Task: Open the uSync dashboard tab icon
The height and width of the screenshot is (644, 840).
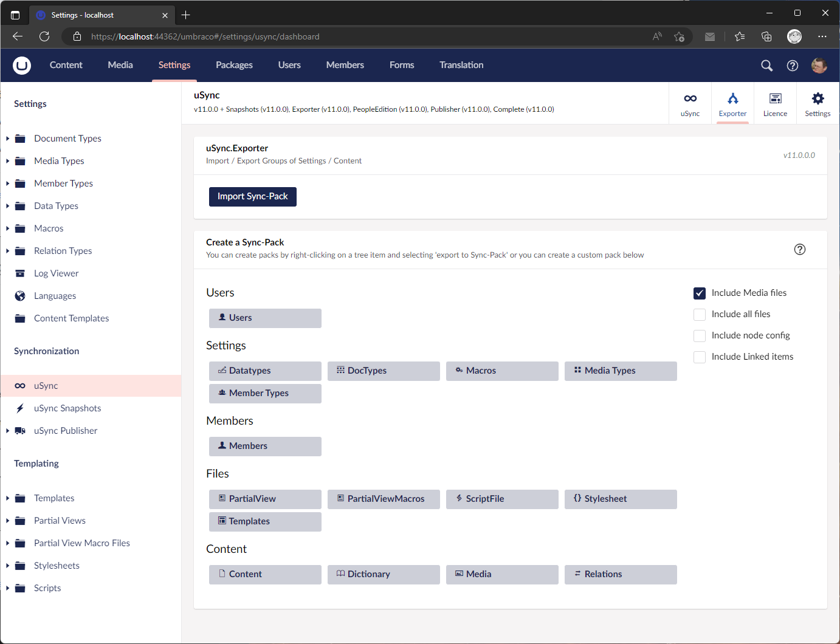Action: [690, 103]
